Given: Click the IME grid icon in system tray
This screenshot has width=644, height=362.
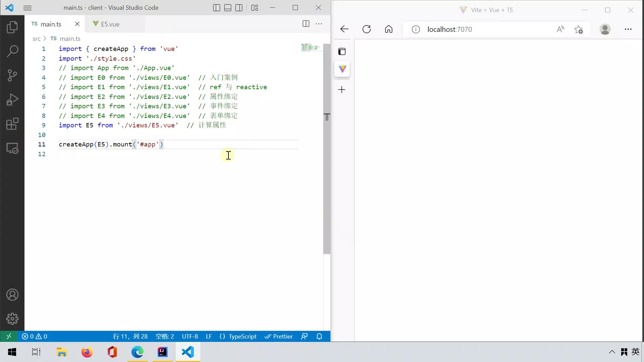Looking at the screenshot, I should tap(624, 352).
